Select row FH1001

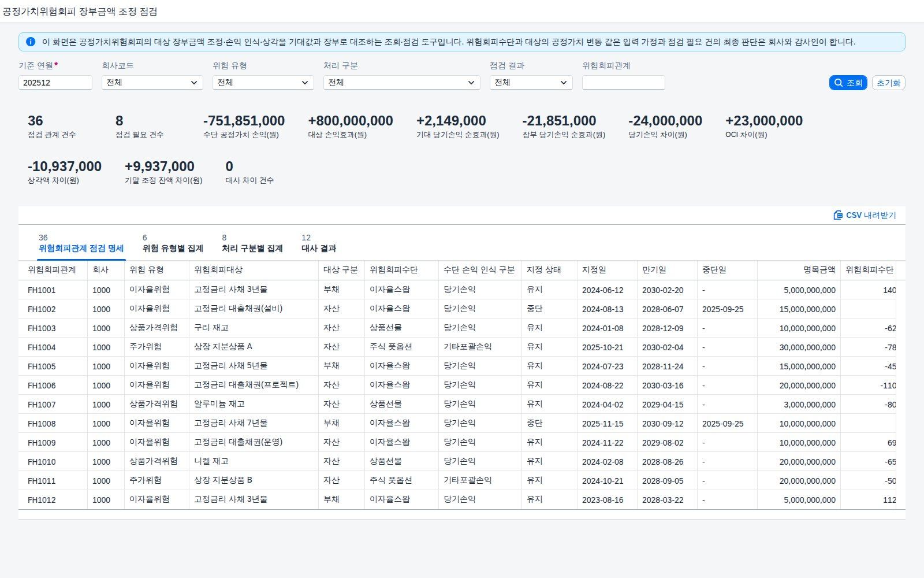click(457, 290)
